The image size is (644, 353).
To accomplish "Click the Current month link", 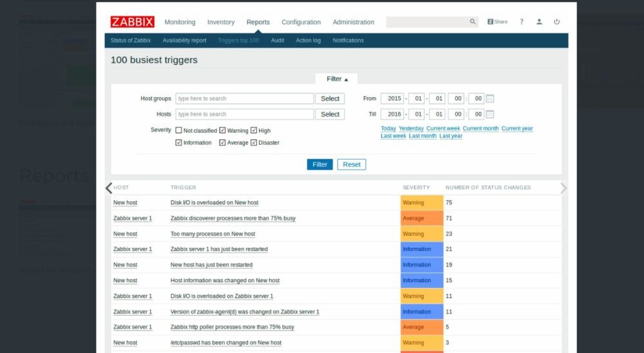I will tap(480, 128).
